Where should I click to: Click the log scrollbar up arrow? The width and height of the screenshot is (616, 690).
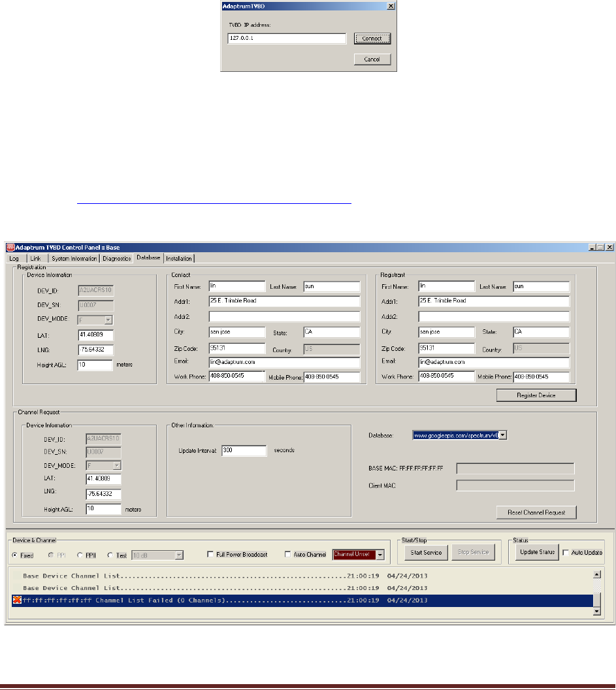[x=597, y=574]
